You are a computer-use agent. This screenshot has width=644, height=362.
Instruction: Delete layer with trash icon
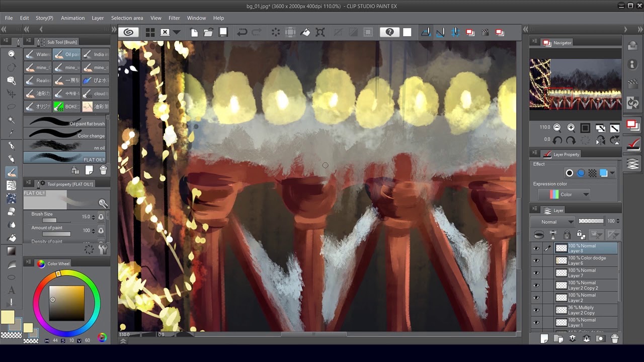[x=614, y=338]
